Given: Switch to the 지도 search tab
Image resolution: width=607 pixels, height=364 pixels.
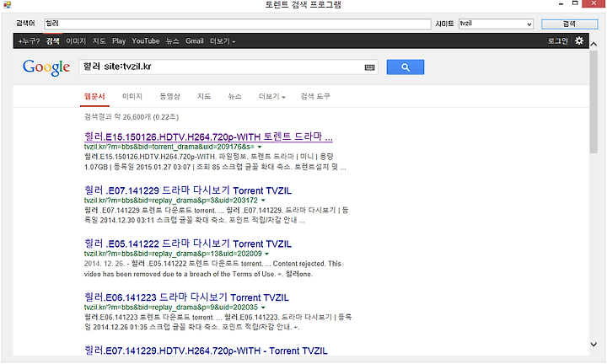Looking at the screenshot, I should [204, 96].
